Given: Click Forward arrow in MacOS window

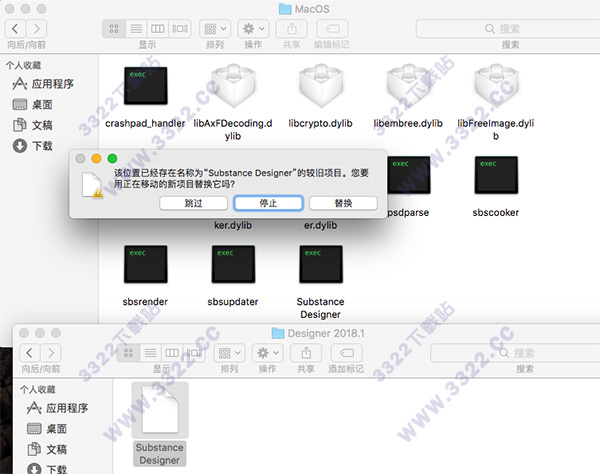Looking at the screenshot, I should pyautogui.click(x=37, y=29).
